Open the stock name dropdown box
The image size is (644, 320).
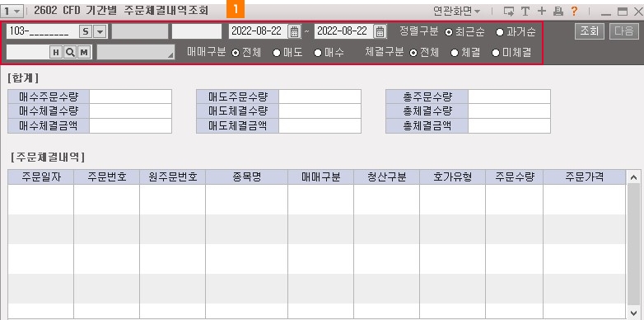[x=136, y=52]
